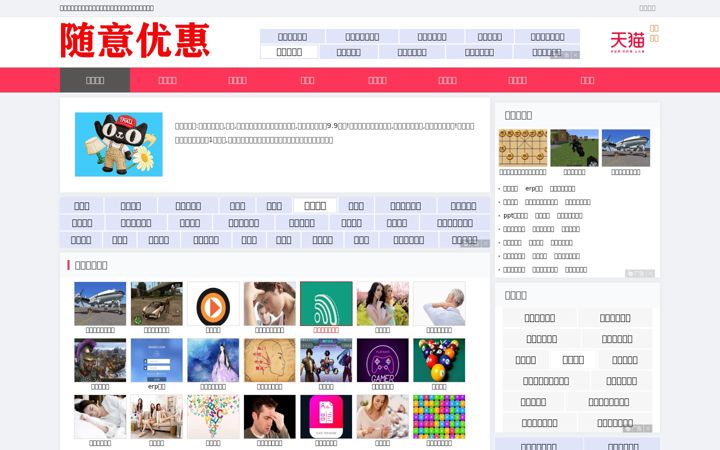Open the two women in garden thumbnail
720x450 pixels.
click(382, 304)
